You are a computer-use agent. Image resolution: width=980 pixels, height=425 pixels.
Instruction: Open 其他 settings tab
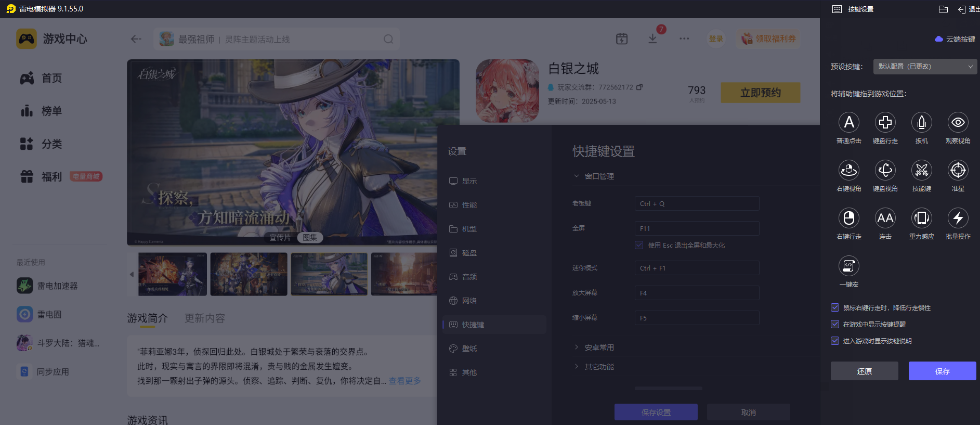494,372
